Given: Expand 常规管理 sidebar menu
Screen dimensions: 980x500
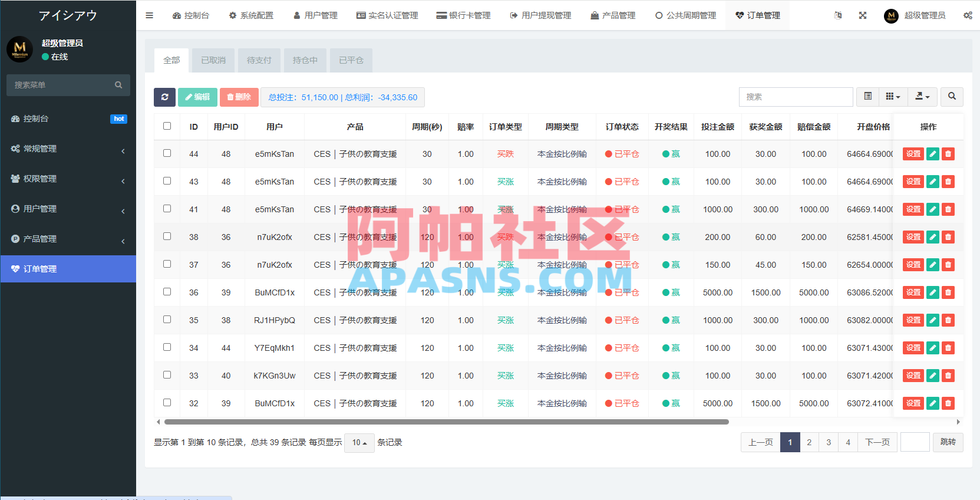Looking at the screenshot, I should (68, 149).
